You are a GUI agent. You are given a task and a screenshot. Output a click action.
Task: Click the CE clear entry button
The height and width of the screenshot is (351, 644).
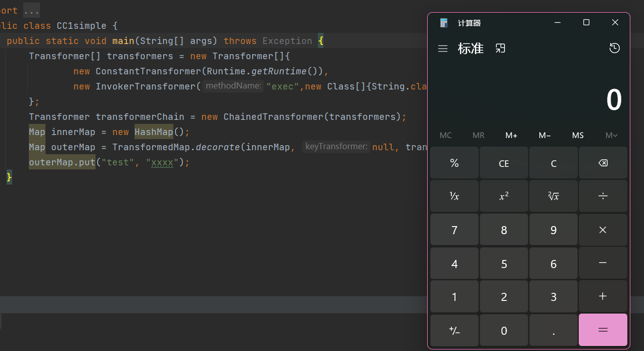(x=503, y=163)
